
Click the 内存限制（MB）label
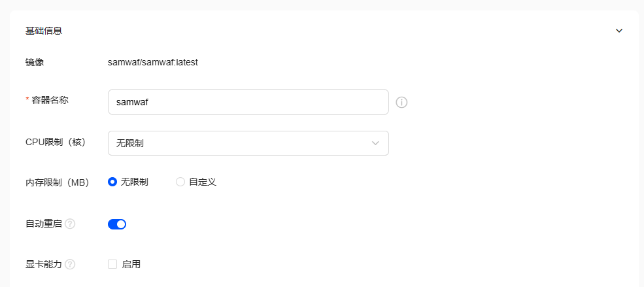click(58, 182)
